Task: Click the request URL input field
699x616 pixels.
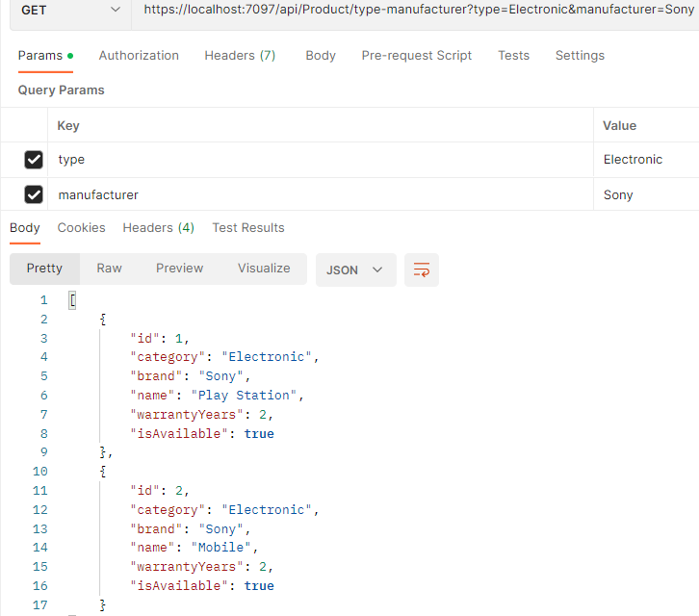Action: coord(414,10)
